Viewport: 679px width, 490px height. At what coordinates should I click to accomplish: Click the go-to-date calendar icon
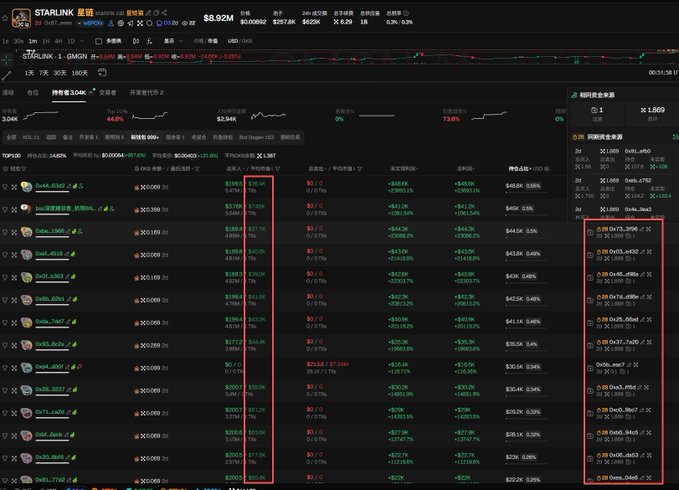click(102, 73)
